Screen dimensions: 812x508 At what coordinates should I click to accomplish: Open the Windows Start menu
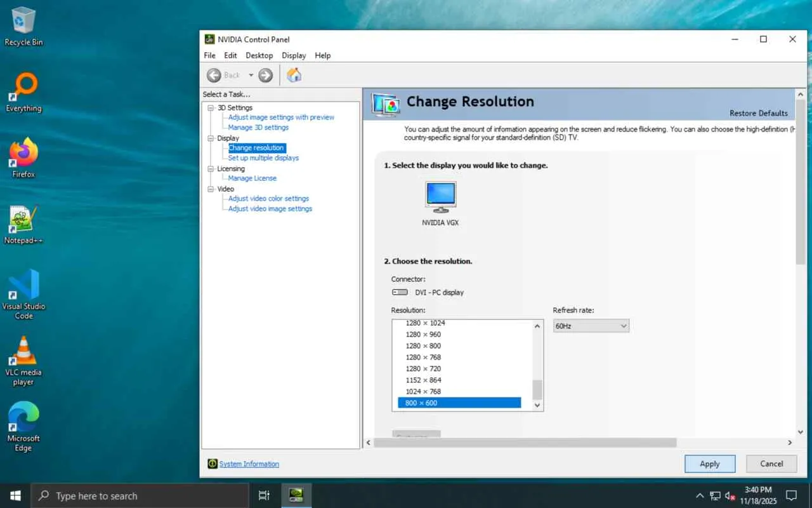point(15,495)
